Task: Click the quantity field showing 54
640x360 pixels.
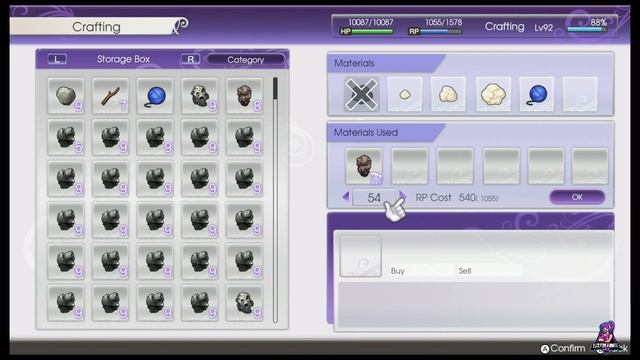Action: pyautogui.click(x=374, y=198)
